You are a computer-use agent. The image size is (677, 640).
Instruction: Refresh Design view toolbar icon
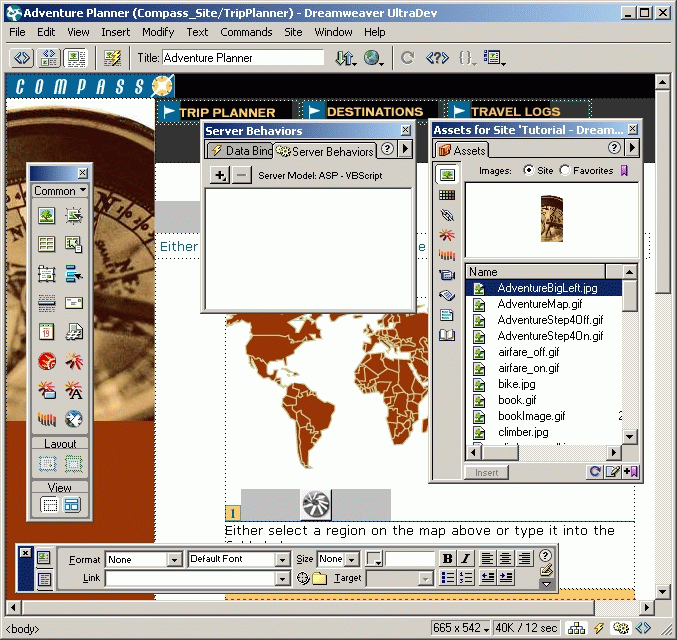tap(407, 58)
